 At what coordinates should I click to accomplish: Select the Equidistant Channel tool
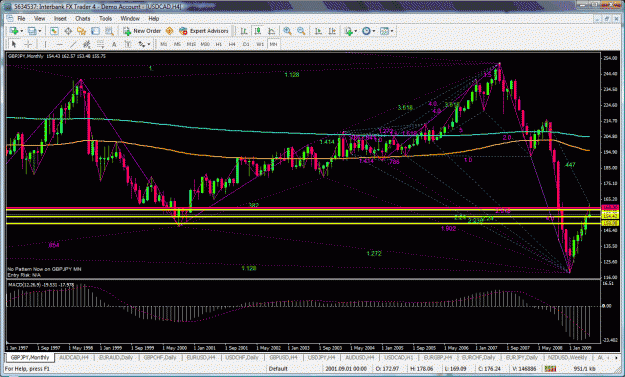point(86,44)
